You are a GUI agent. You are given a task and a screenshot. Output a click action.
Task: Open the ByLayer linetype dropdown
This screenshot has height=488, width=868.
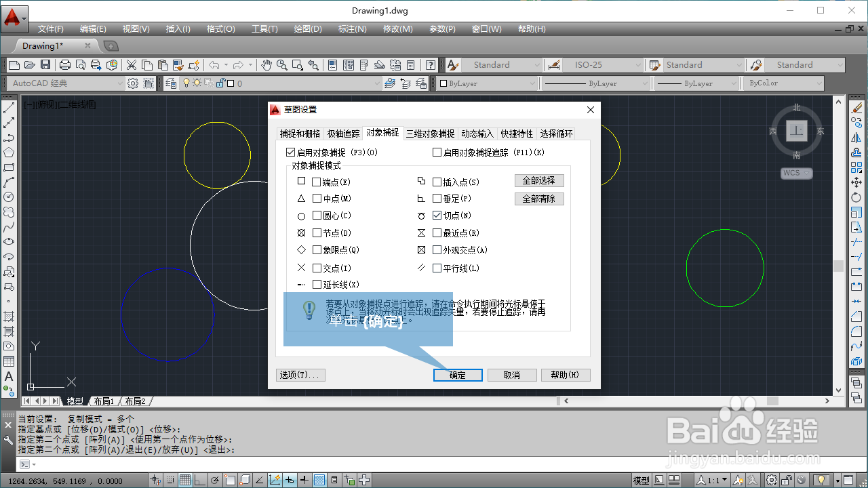[595, 83]
